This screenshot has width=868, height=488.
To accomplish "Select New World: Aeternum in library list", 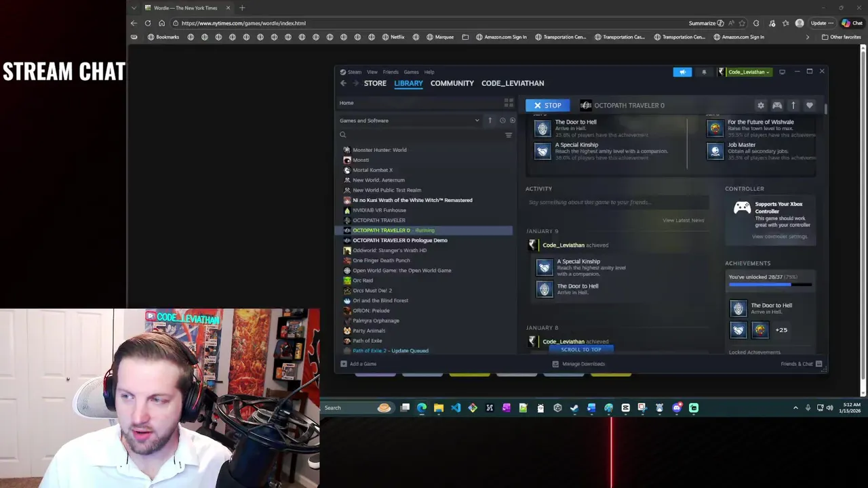I will [x=378, y=180].
